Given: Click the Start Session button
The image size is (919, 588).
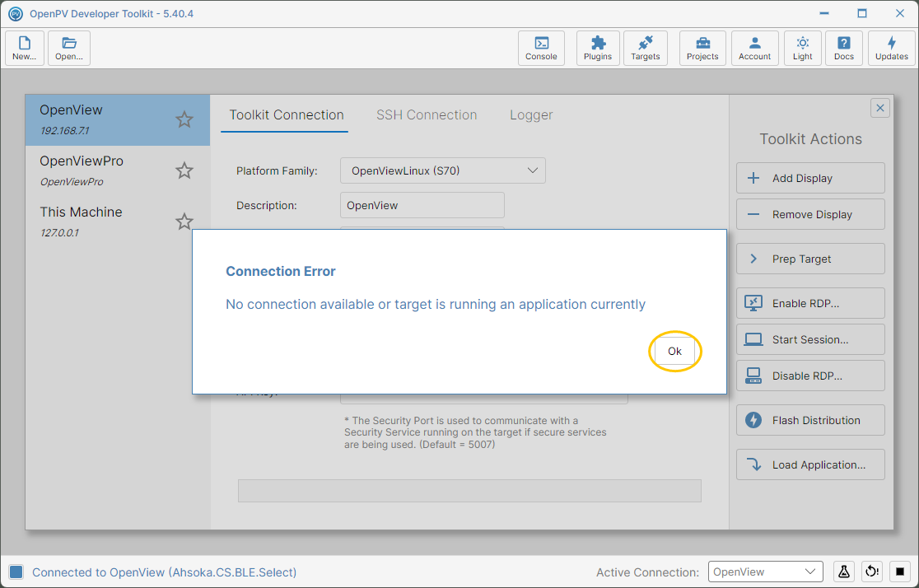Looking at the screenshot, I should pyautogui.click(x=810, y=339).
